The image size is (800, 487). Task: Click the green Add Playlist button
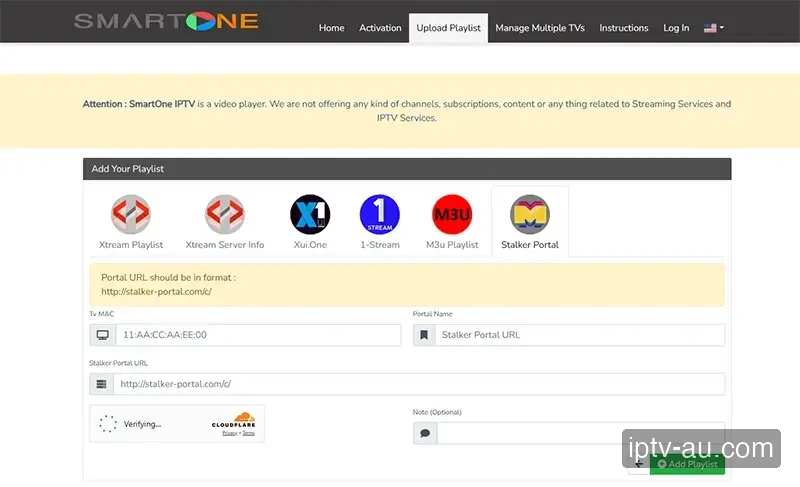click(687, 464)
